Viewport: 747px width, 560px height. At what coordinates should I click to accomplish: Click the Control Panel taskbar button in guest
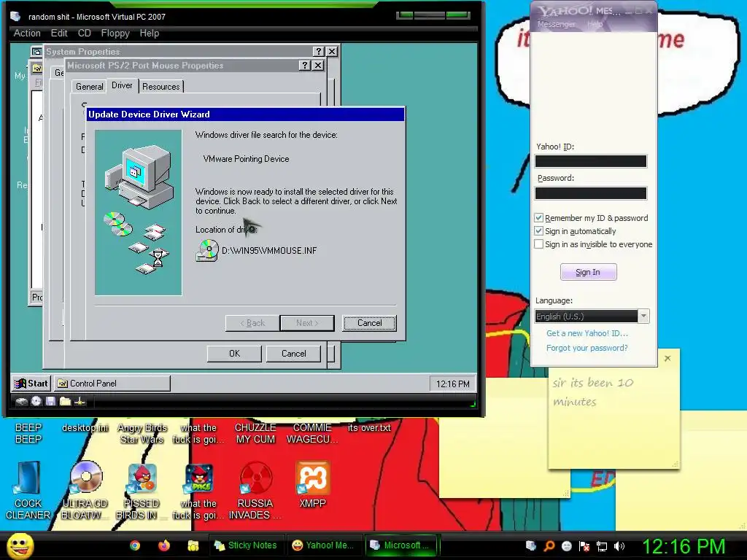point(112,384)
